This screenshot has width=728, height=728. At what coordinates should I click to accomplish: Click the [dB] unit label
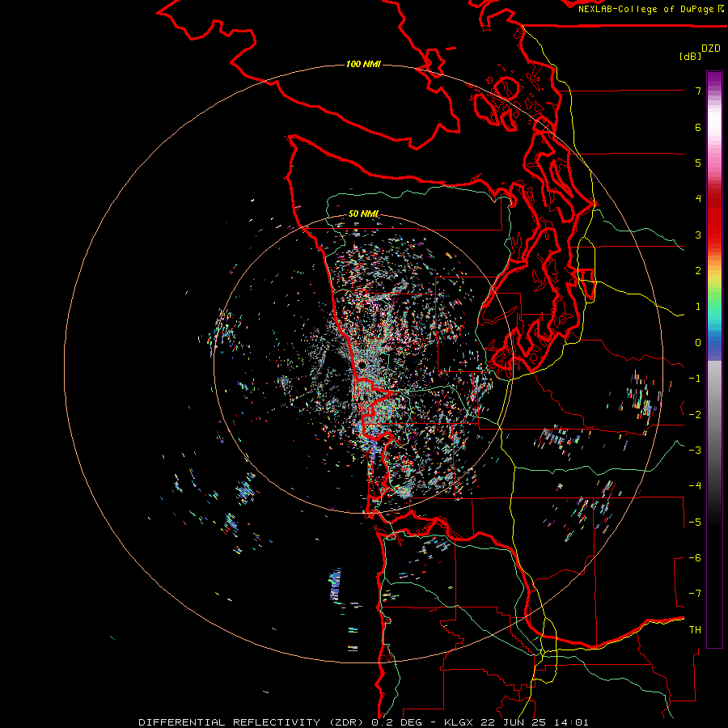pyautogui.click(x=690, y=56)
